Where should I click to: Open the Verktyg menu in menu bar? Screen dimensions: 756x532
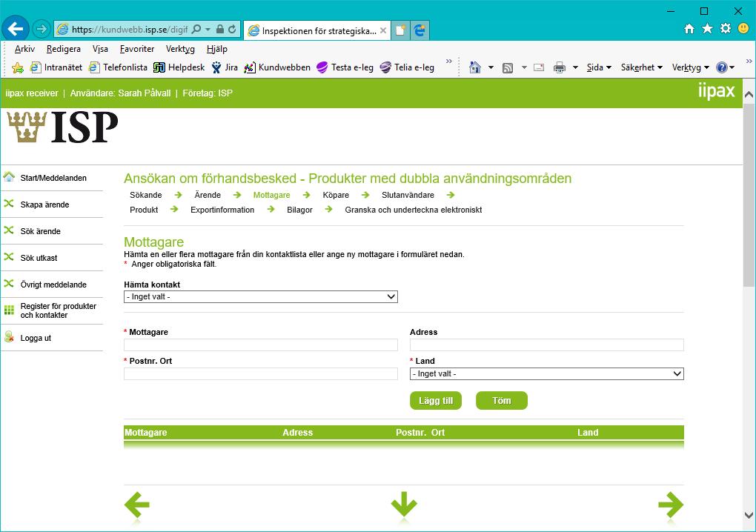coord(180,49)
